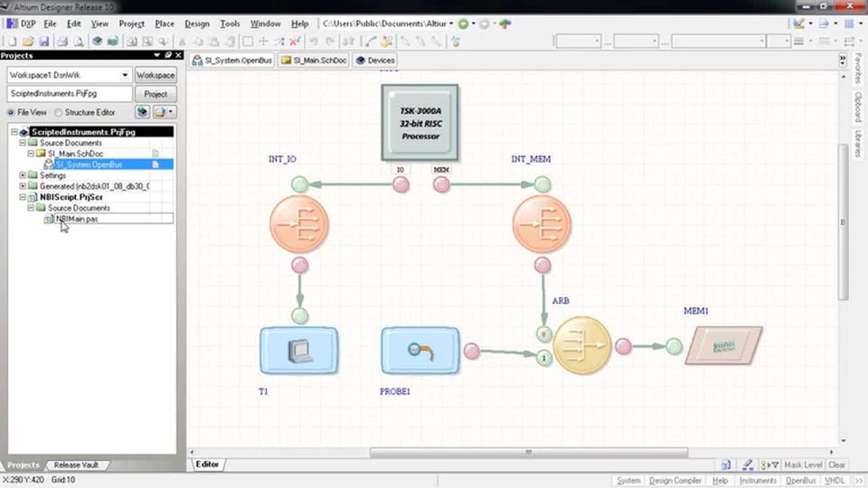Select the INT_MEM interconnect component
The height and width of the screenshot is (488, 868).
(542, 224)
